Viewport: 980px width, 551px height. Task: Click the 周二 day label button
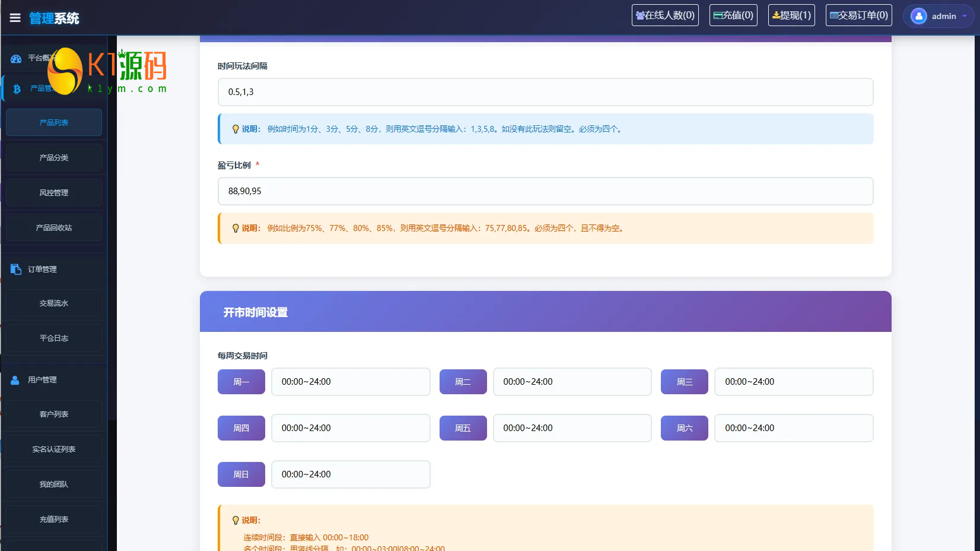pos(463,382)
